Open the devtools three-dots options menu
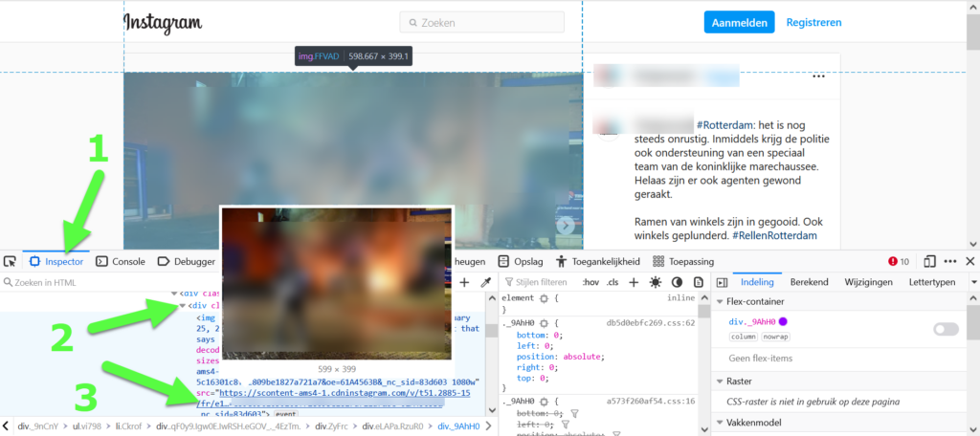 [x=950, y=262]
